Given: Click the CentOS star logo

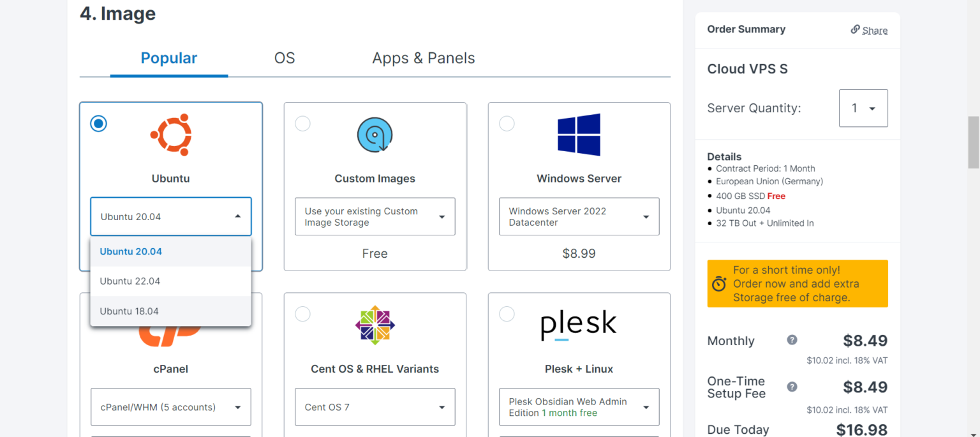Looking at the screenshot, I should point(375,325).
